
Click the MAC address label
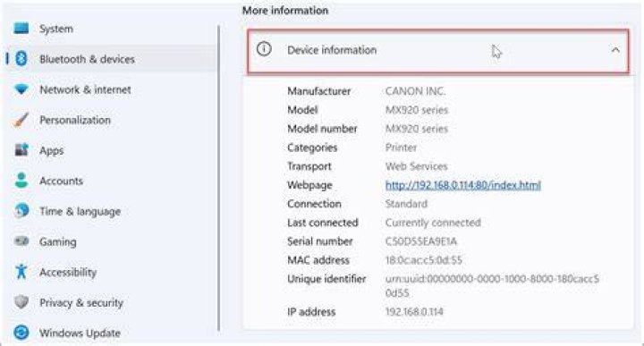318,260
